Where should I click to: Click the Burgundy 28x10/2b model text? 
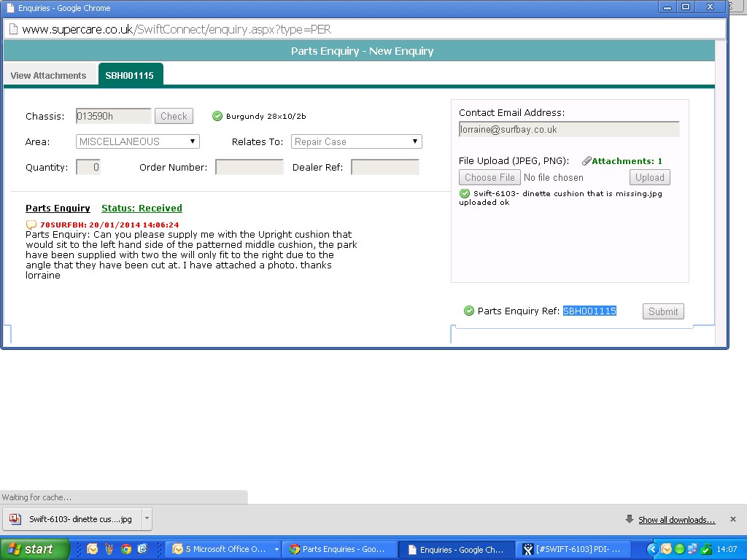[266, 116]
